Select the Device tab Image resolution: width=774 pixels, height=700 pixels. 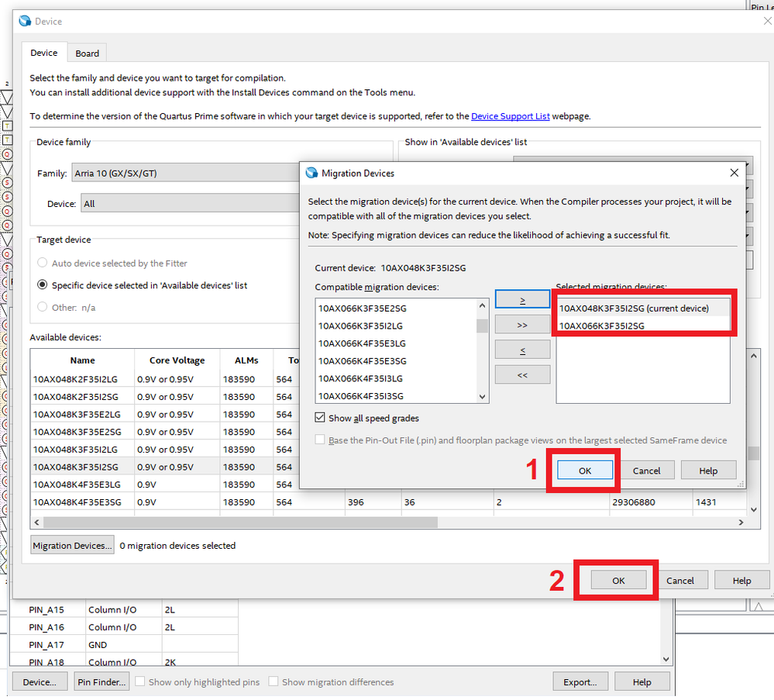pyautogui.click(x=44, y=53)
